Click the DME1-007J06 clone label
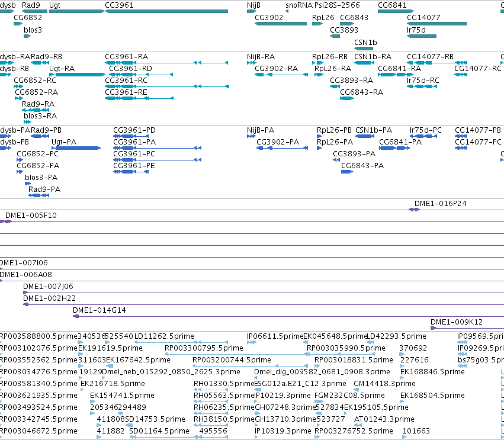Screen dimensions: 504x440 (x=48, y=287)
